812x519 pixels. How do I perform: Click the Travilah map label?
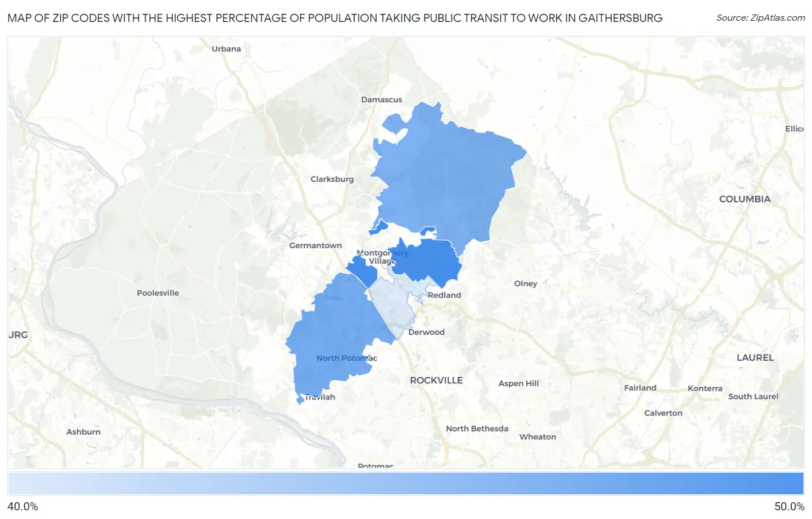320,397
